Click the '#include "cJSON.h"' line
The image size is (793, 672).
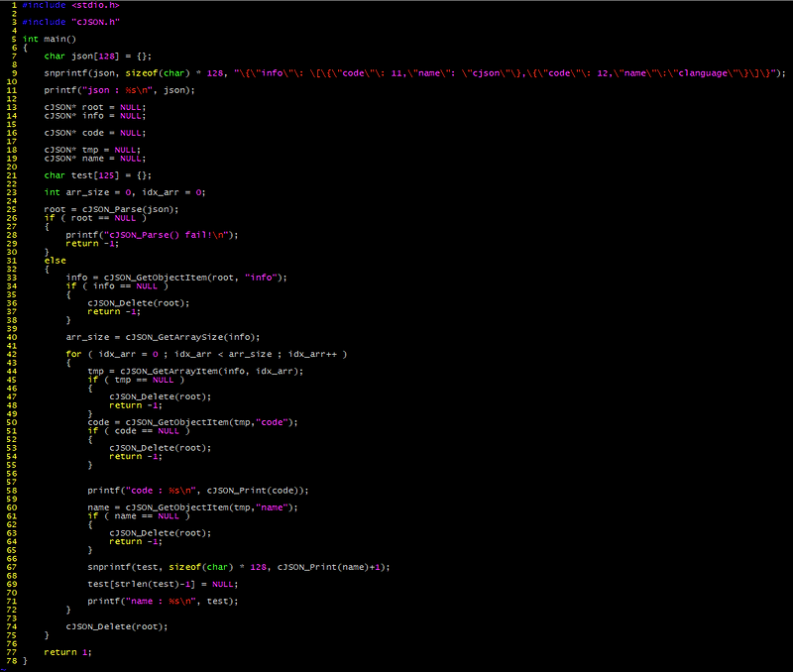click(x=70, y=22)
